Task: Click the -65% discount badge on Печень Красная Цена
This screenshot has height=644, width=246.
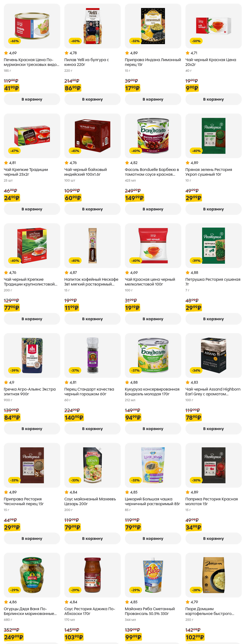Action: (15, 41)
